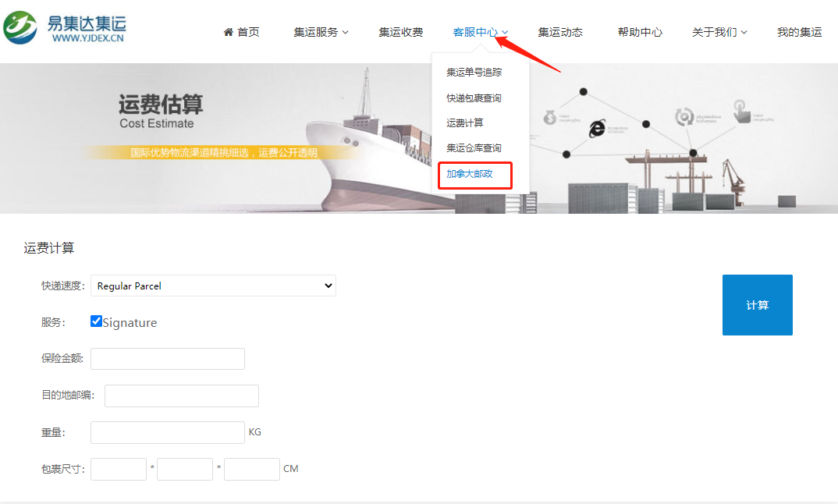Click the Internet Explorer icon in banner
Screen dimensions: 838x504
[598, 130]
